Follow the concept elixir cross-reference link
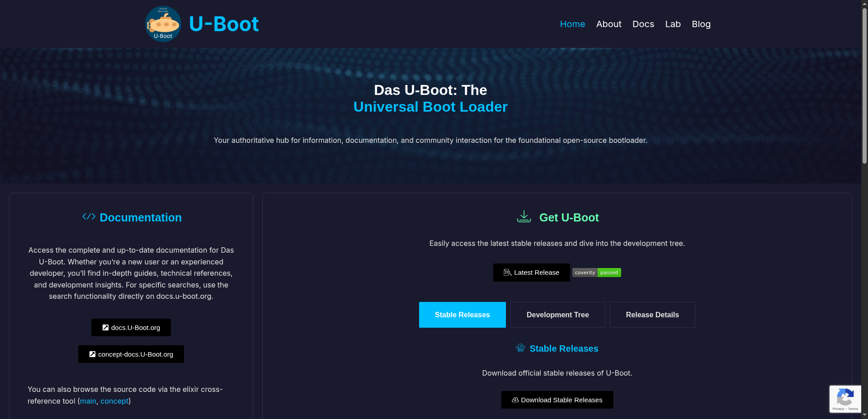Image resolution: width=868 pixels, height=419 pixels. 114,401
